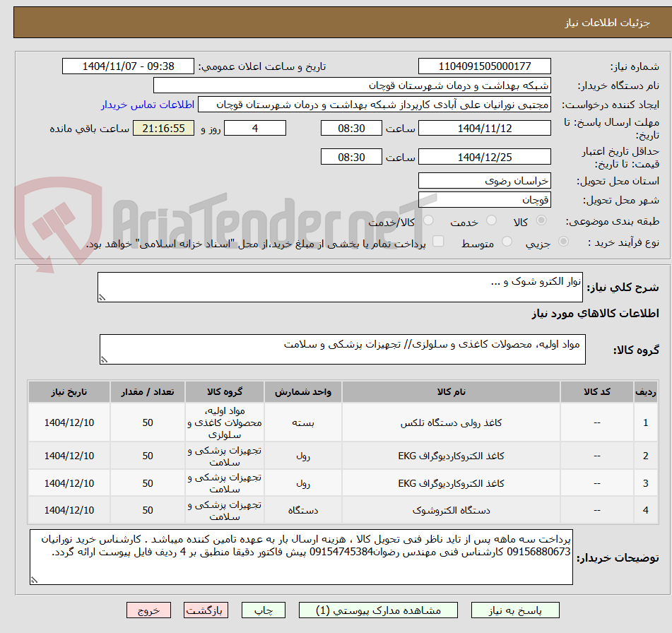Click the چاپ print button
The image size is (672, 633).
(x=263, y=610)
